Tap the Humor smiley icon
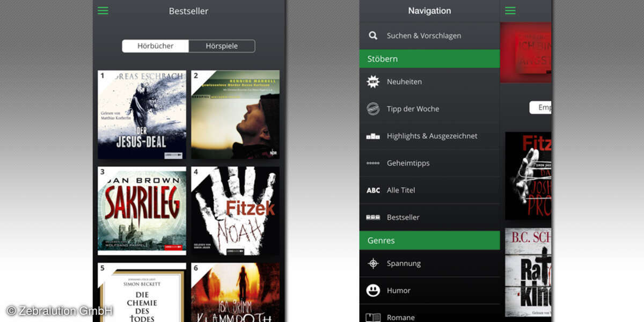The width and height of the screenshot is (644, 322). tap(373, 290)
